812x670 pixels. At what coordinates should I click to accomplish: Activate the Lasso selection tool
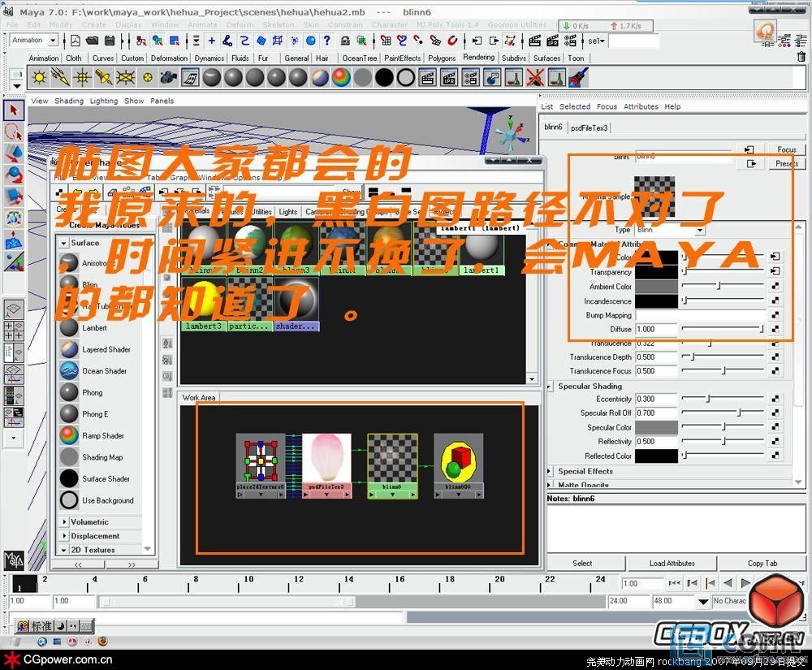[x=14, y=132]
